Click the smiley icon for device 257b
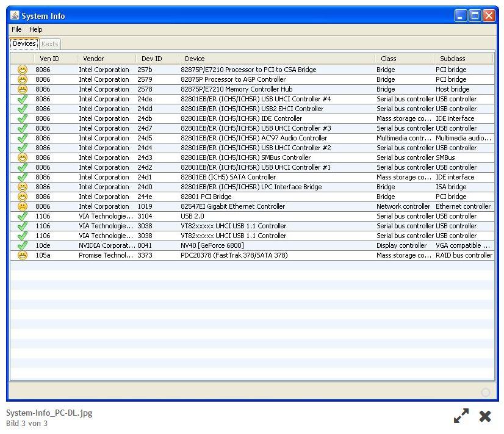 point(22,70)
